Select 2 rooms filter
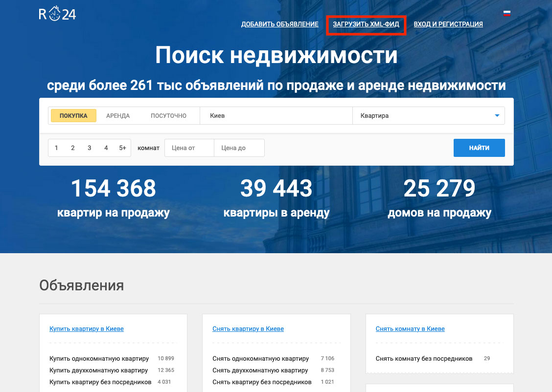Image resolution: width=552 pixels, height=392 pixels. pos(73,148)
